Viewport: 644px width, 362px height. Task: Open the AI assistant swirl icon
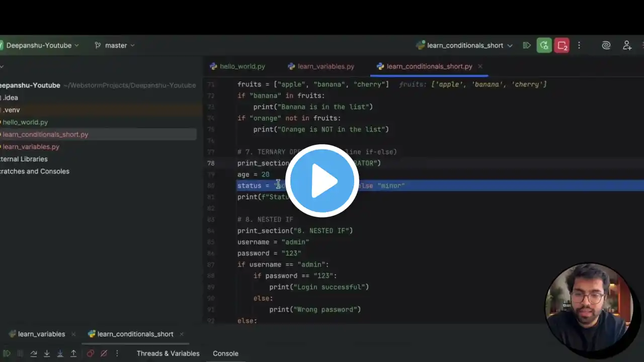pyautogui.click(x=606, y=45)
